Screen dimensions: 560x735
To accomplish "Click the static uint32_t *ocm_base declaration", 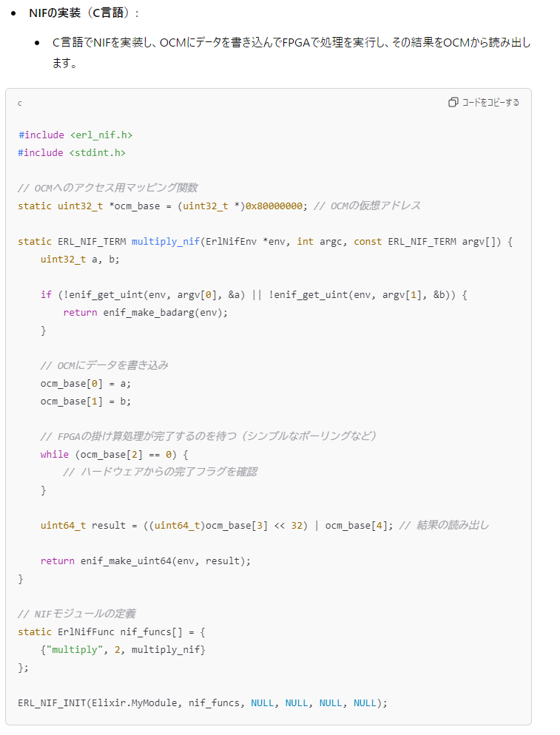I will (162, 206).
